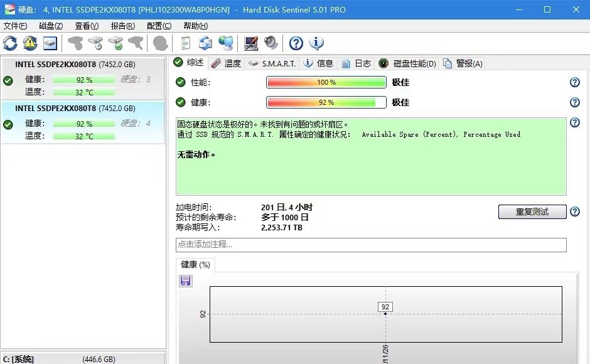Image resolution: width=590 pixels, height=364 pixels.
Task: Click the help icon beside 性能 bar
Action: (574, 82)
